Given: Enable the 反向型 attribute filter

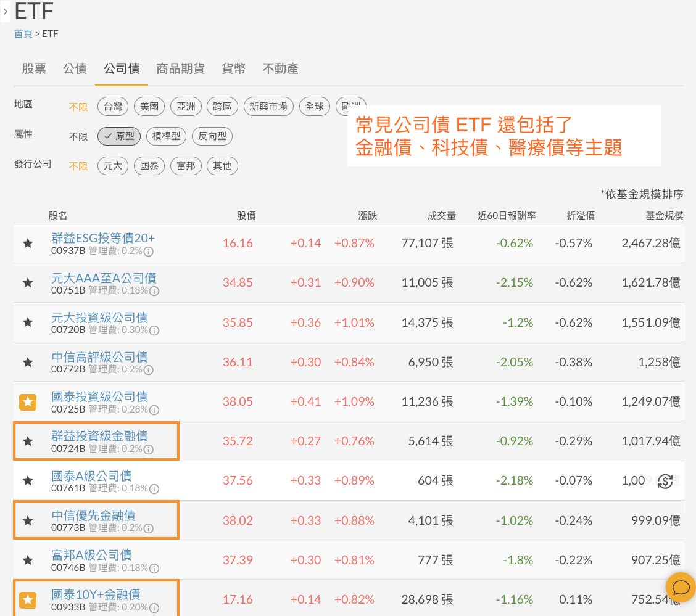Looking at the screenshot, I should [212, 136].
